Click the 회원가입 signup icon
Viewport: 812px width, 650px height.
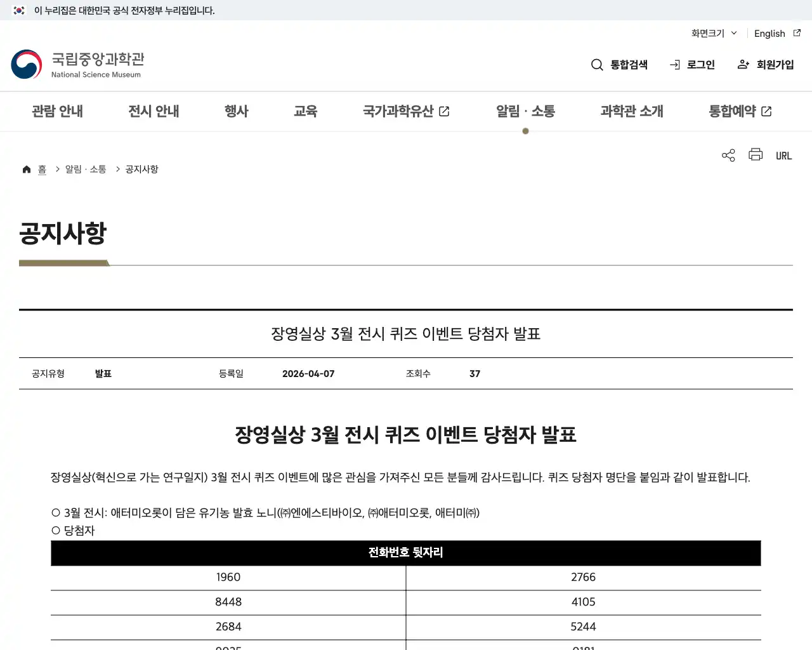(743, 64)
